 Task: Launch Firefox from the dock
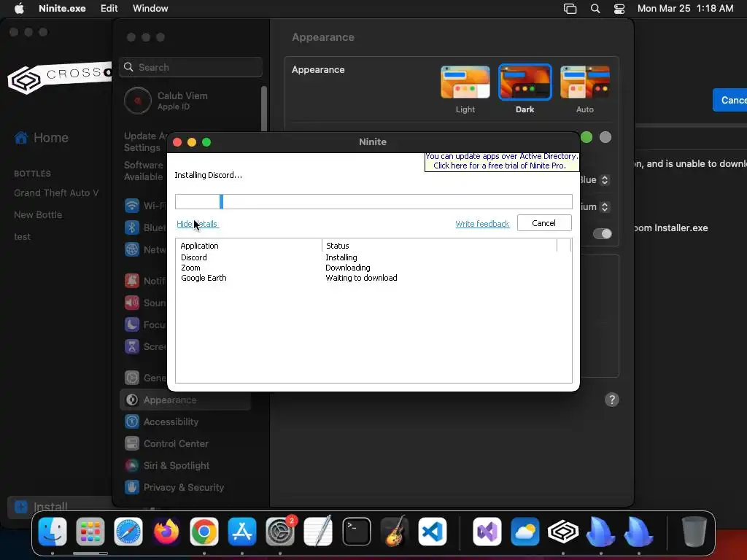tap(166, 532)
